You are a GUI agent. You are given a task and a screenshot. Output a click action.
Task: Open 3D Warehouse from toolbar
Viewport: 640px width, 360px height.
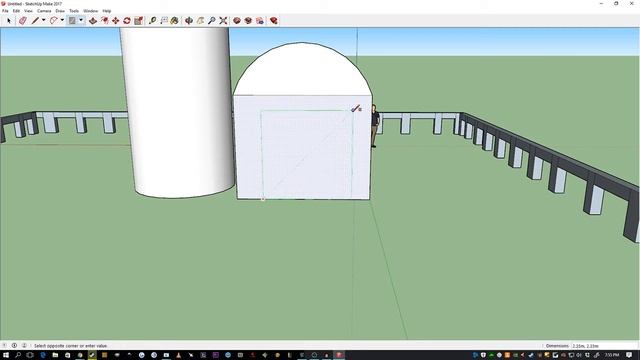click(237, 20)
